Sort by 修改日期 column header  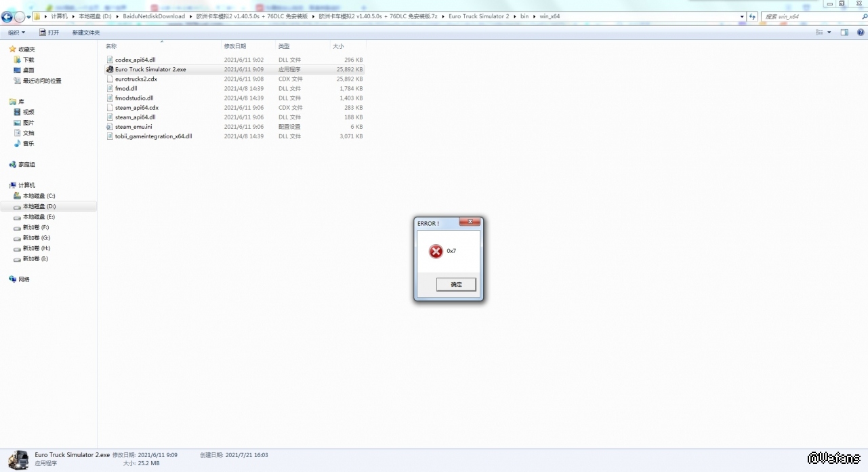pos(235,46)
